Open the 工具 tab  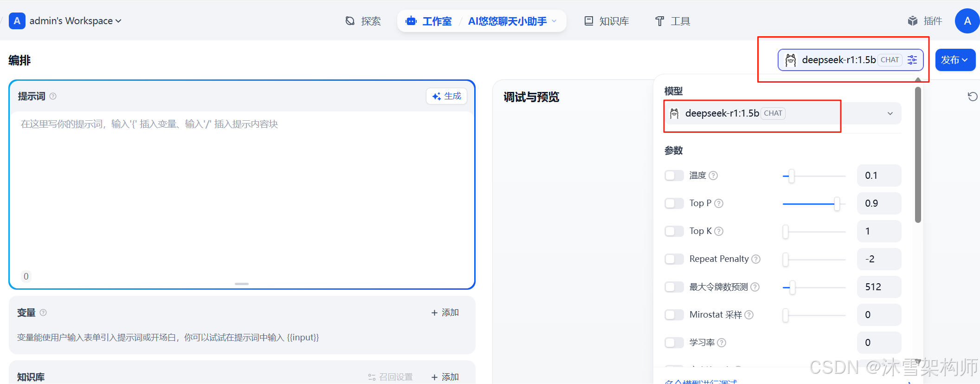click(x=672, y=21)
